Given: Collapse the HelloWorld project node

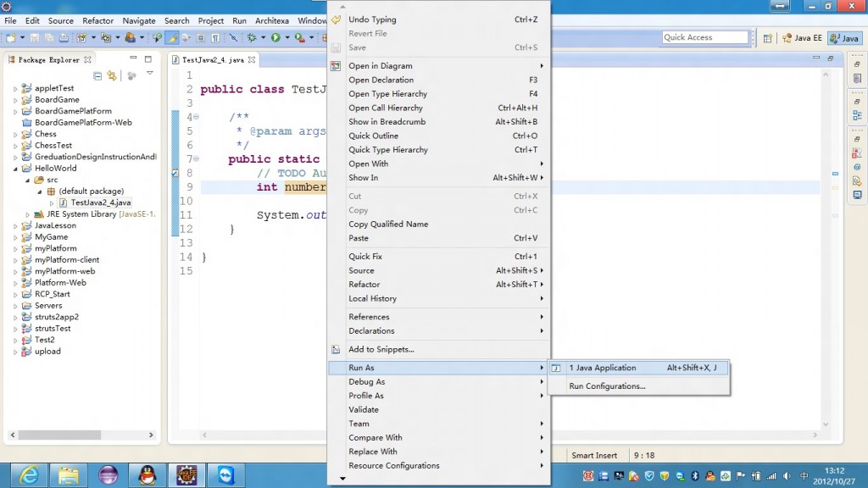Looking at the screenshot, I should tap(15, 169).
